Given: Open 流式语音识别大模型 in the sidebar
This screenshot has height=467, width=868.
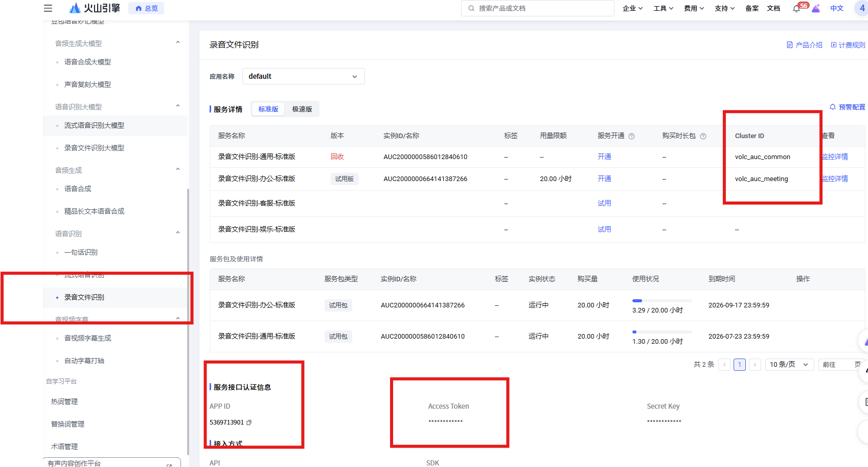Looking at the screenshot, I should point(94,125).
